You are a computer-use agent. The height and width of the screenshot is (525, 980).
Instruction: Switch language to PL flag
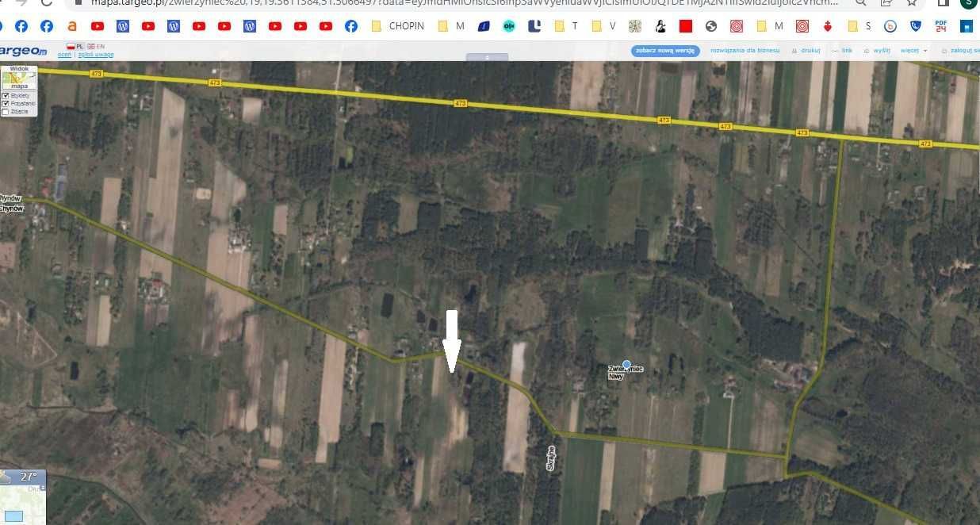pyautogui.click(x=76, y=47)
